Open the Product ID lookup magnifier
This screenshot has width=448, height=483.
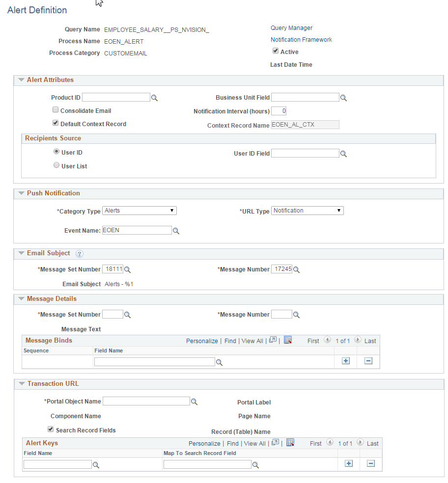pos(155,97)
